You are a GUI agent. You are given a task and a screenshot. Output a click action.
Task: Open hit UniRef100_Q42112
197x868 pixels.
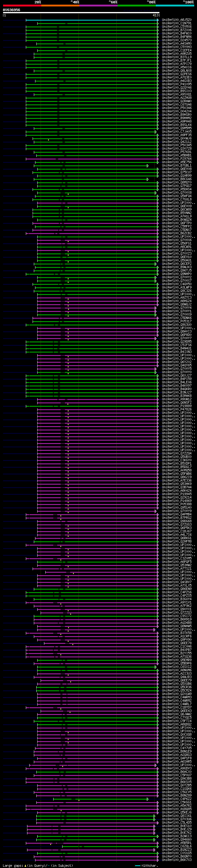[176, 142]
